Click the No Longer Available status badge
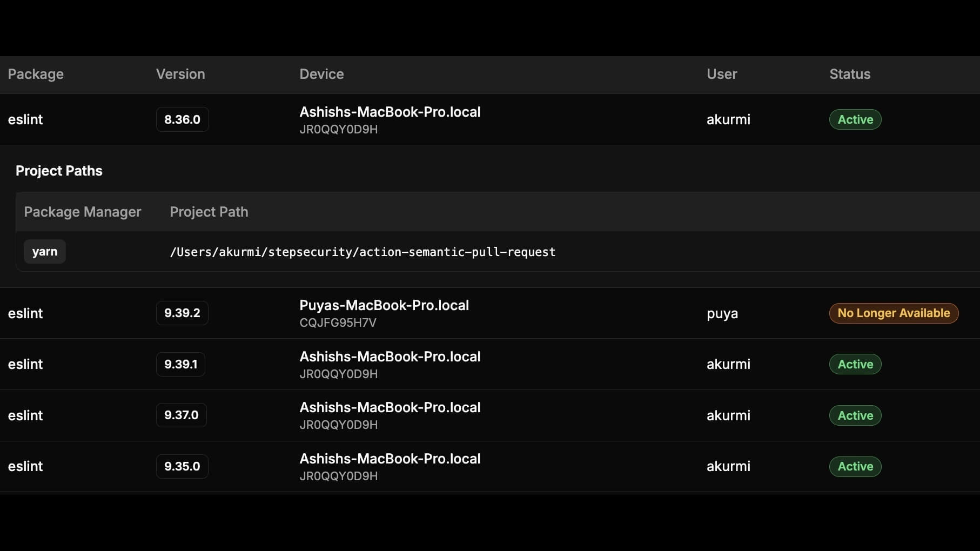Screen dimensions: 980x551 [x=894, y=313]
